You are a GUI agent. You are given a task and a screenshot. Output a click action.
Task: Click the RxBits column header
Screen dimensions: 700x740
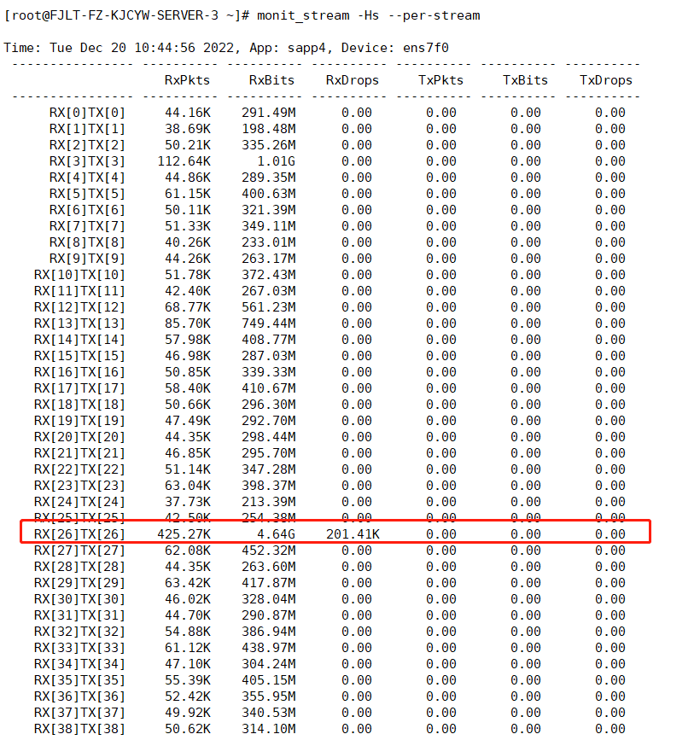(x=271, y=80)
